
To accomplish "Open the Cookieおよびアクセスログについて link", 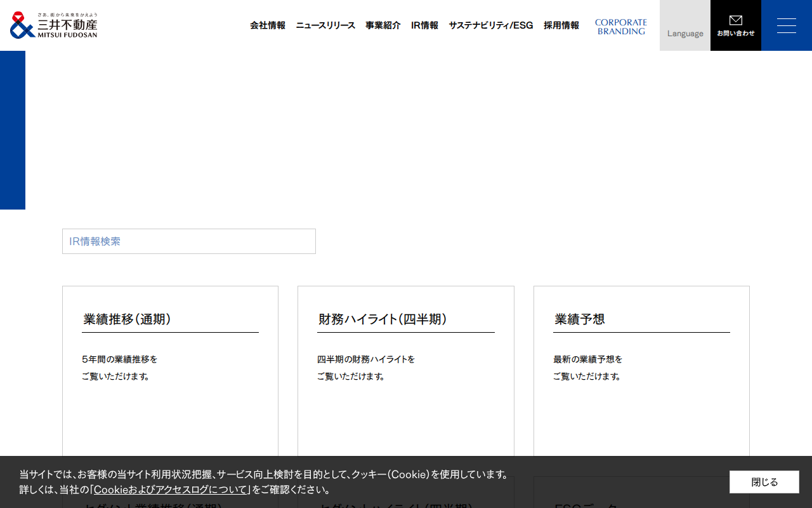I will pos(171,490).
